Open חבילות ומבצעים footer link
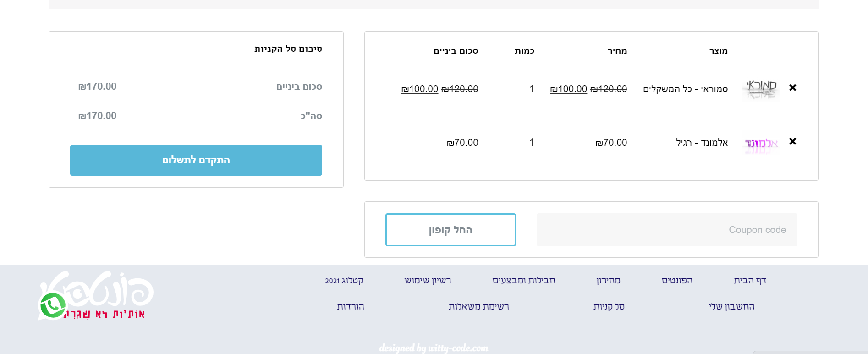 click(524, 280)
